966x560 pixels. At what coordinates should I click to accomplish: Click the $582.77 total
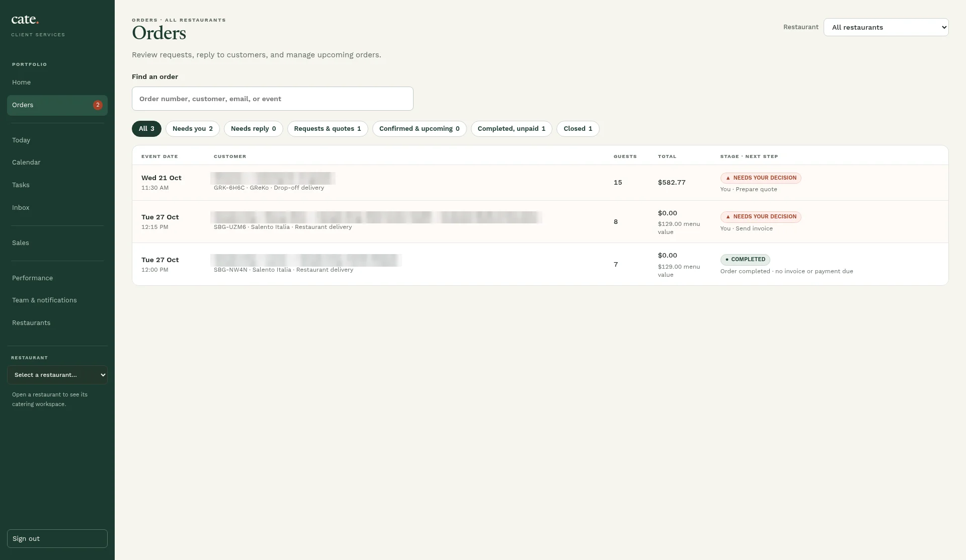coord(672,183)
